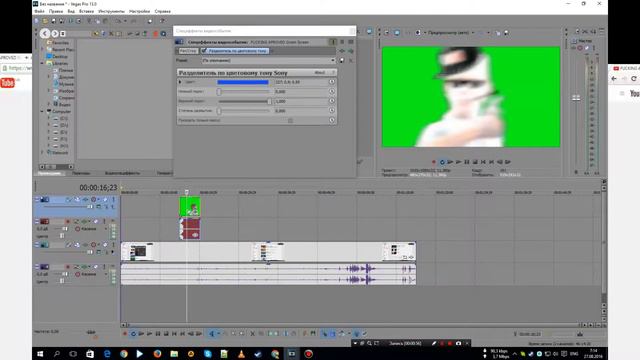The width and height of the screenshot is (640, 360).
Task: Click animate icon for color parameter
Action: [x=332, y=82]
